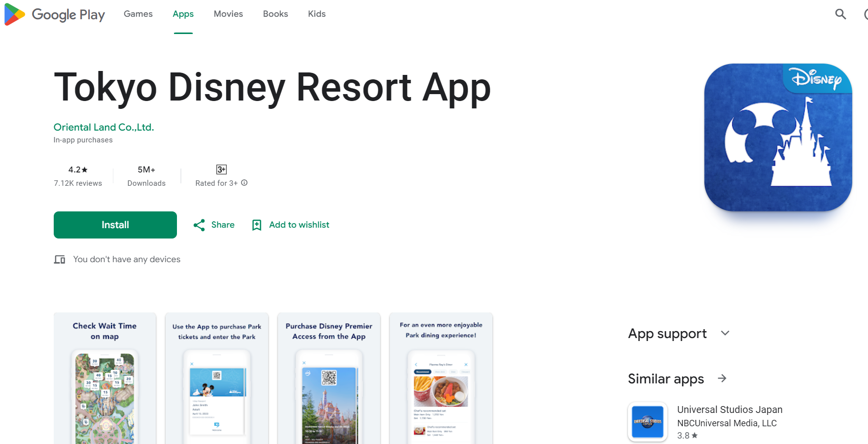Open the 'purchase Park tickets' screenshot

[x=217, y=378]
